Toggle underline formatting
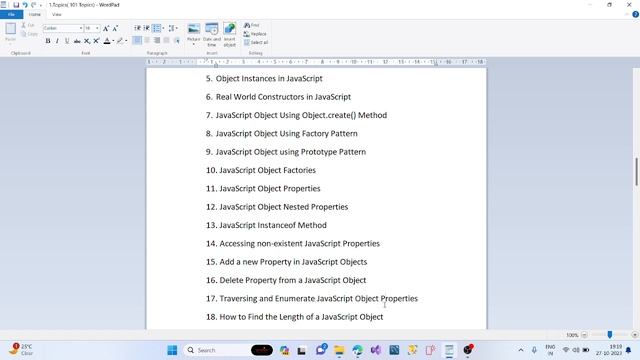The image size is (640, 360). [x=67, y=41]
